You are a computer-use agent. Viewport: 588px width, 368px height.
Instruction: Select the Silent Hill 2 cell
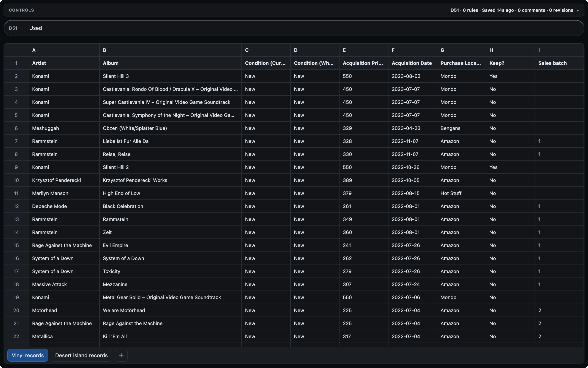[170, 167]
